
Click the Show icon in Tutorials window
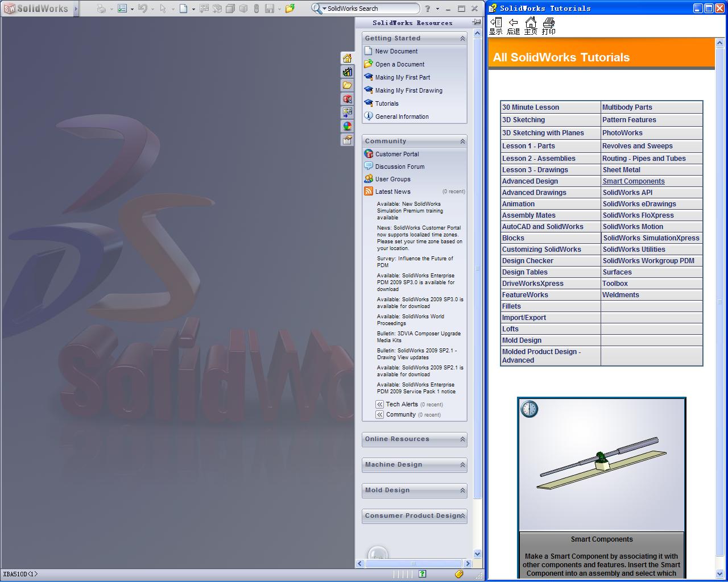click(x=496, y=26)
